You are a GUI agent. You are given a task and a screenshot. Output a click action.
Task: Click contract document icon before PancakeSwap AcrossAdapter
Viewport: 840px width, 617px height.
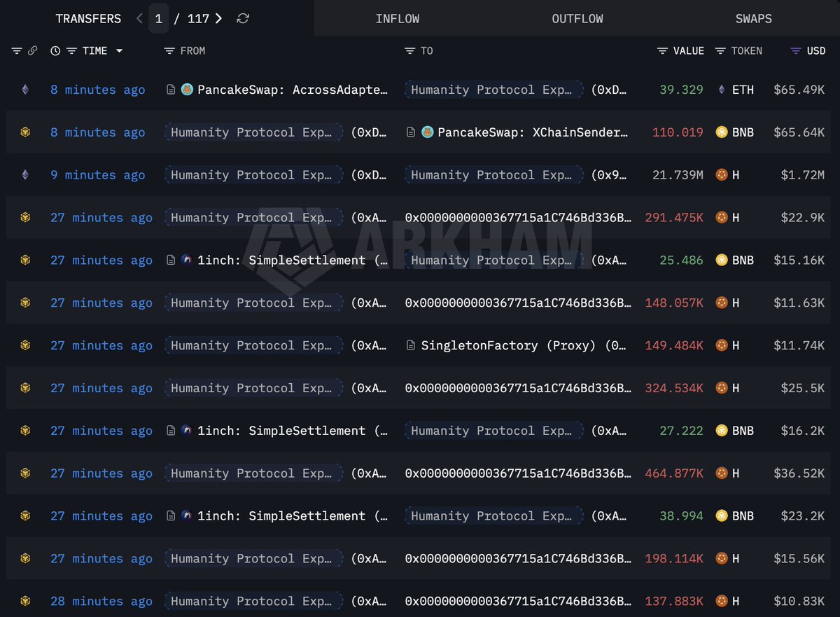click(171, 90)
